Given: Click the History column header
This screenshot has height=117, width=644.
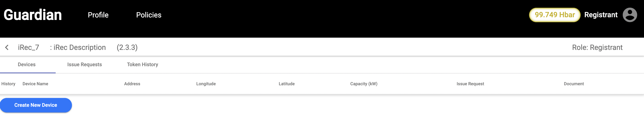Looking at the screenshot, I should [x=8, y=84].
